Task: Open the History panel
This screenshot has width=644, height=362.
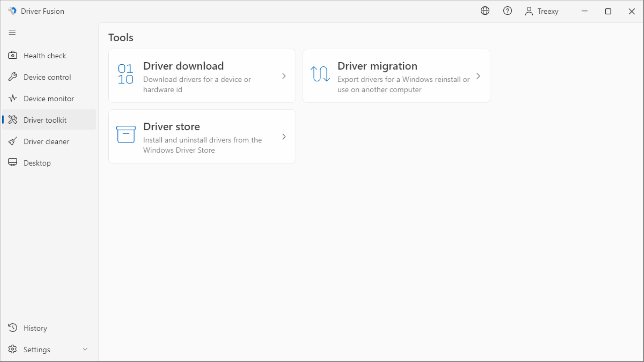Action: pos(35,328)
